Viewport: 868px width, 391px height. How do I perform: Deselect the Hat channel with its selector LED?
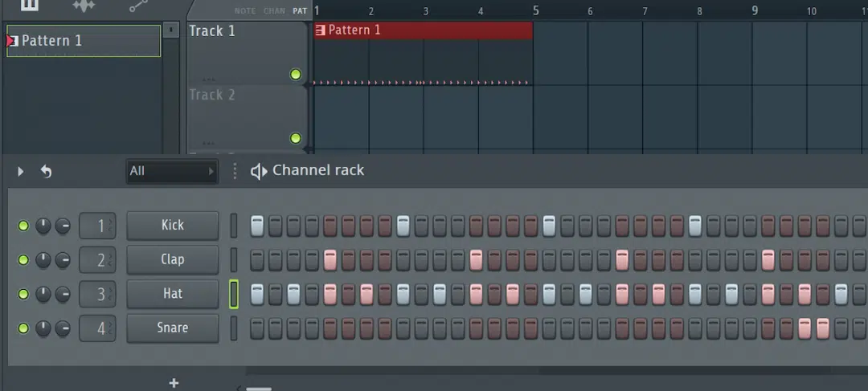[x=234, y=294]
